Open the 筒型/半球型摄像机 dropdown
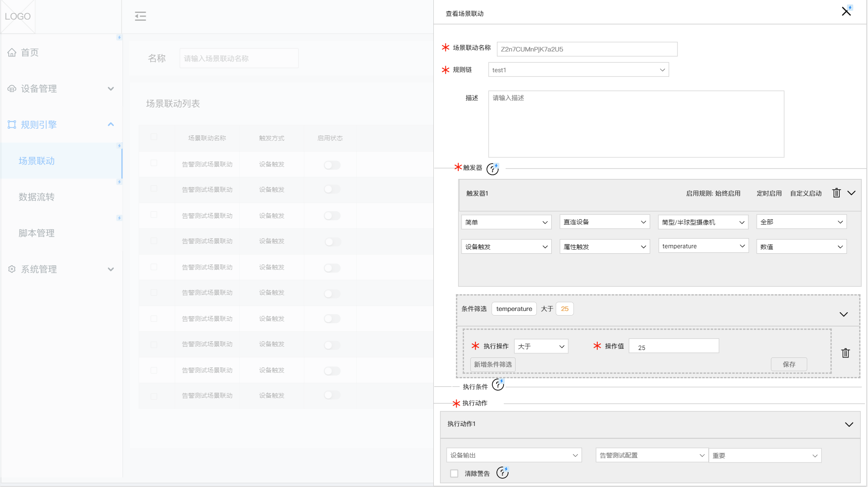 pyautogui.click(x=703, y=222)
